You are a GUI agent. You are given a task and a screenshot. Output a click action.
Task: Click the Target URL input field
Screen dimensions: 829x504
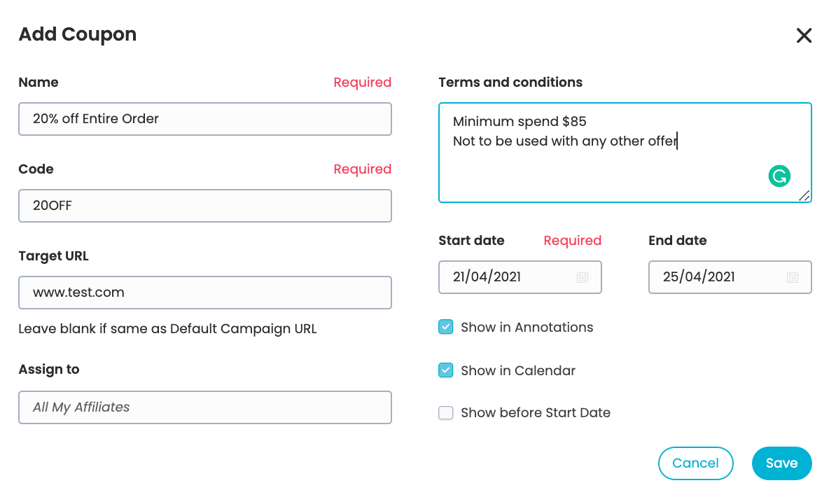pyautogui.click(x=205, y=292)
